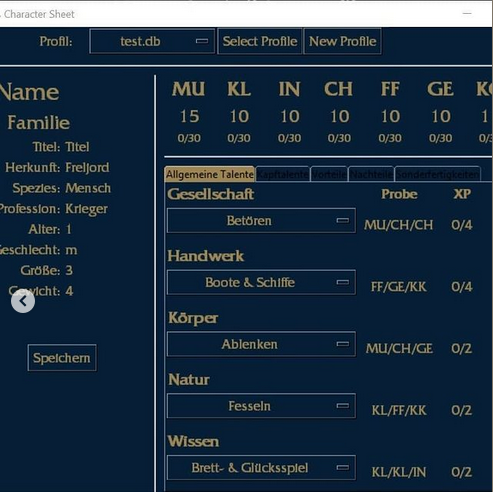Click the Gesellschaft category heading
Image resolution: width=493 pixels, height=492 pixels.
(211, 194)
